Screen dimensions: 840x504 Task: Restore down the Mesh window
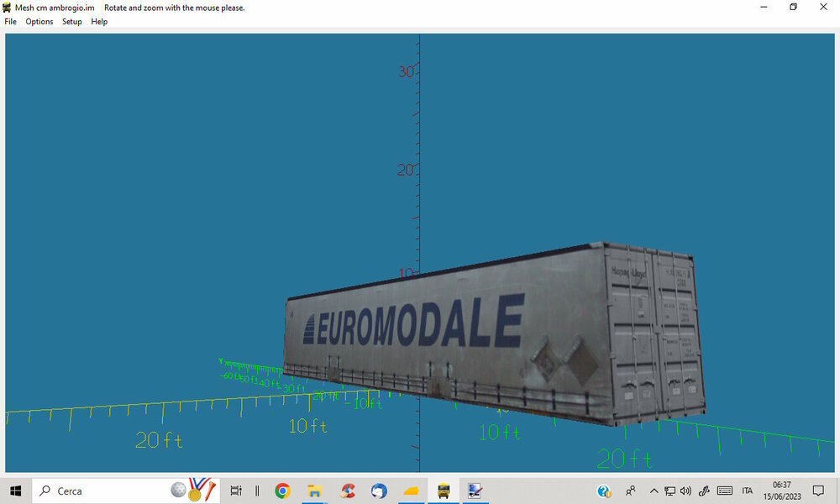point(794,7)
